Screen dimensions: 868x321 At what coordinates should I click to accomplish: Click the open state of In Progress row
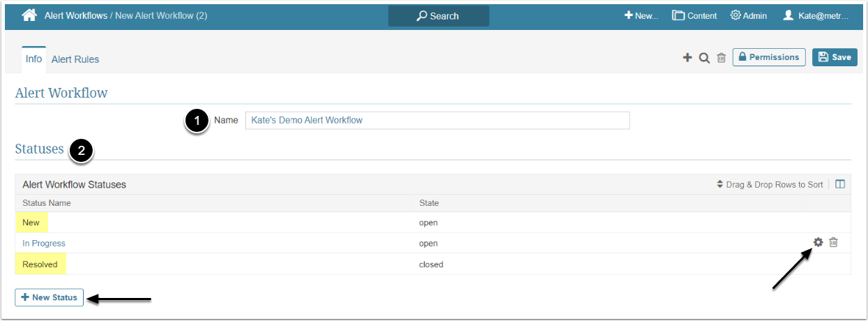tap(428, 244)
